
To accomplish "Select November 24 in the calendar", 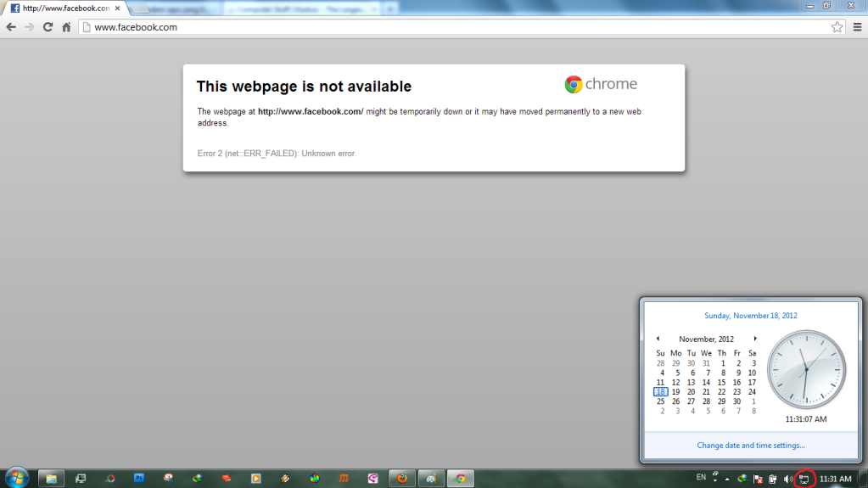I will (x=752, y=391).
